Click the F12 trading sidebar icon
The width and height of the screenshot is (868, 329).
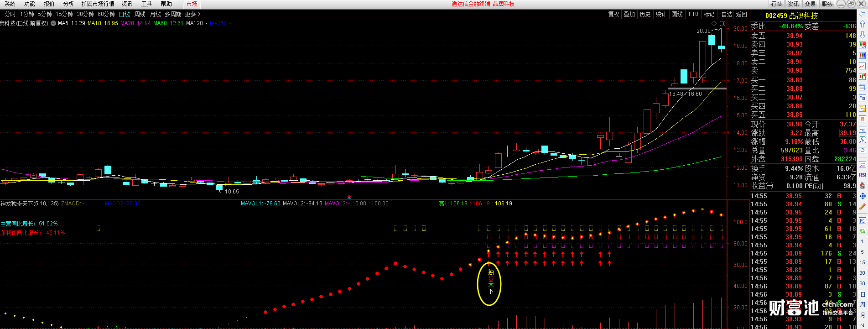863,130
